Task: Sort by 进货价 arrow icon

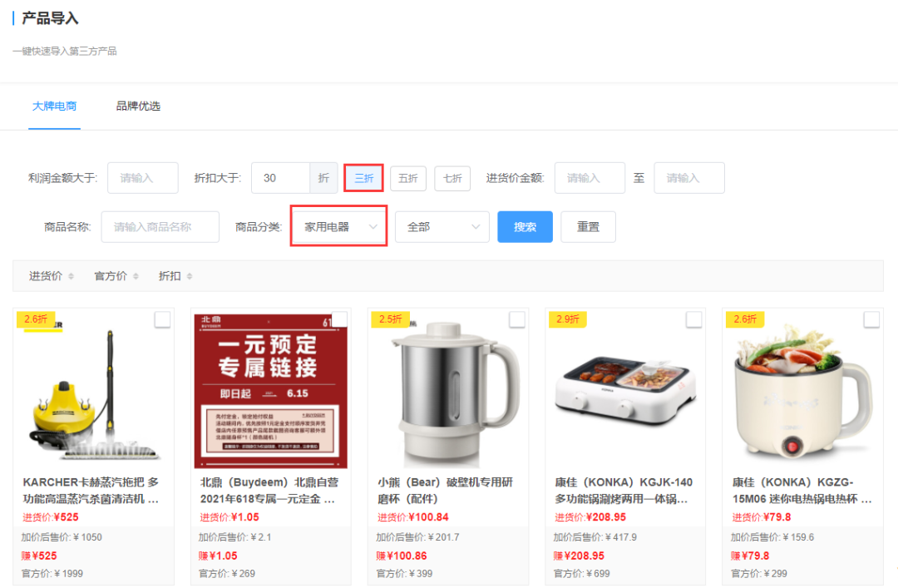Action: click(71, 276)
